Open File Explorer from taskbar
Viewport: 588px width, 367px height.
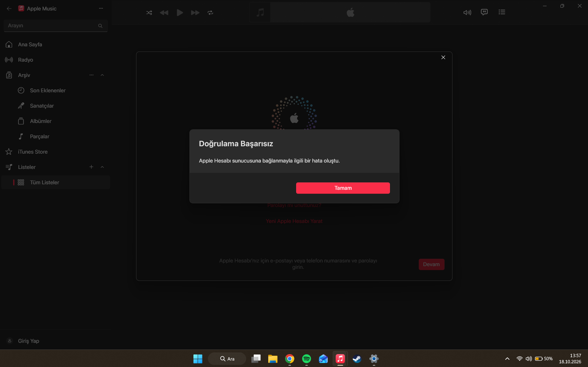click(x=273, y=358)
